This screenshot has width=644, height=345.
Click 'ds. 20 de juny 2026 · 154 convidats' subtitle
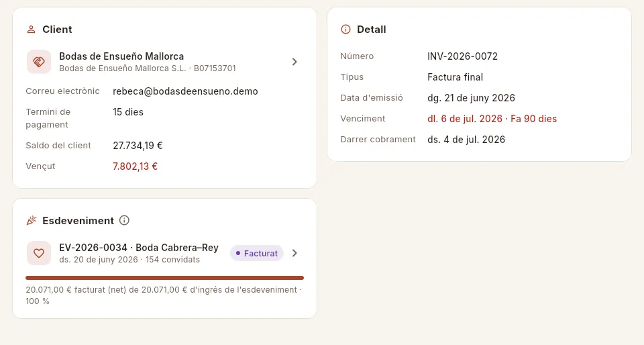point(129,260)
